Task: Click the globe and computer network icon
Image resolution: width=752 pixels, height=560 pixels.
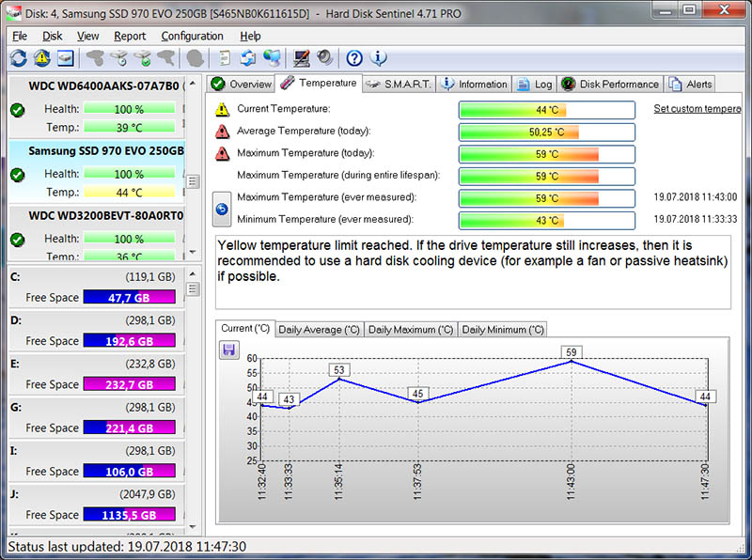Action: (272, 58)
